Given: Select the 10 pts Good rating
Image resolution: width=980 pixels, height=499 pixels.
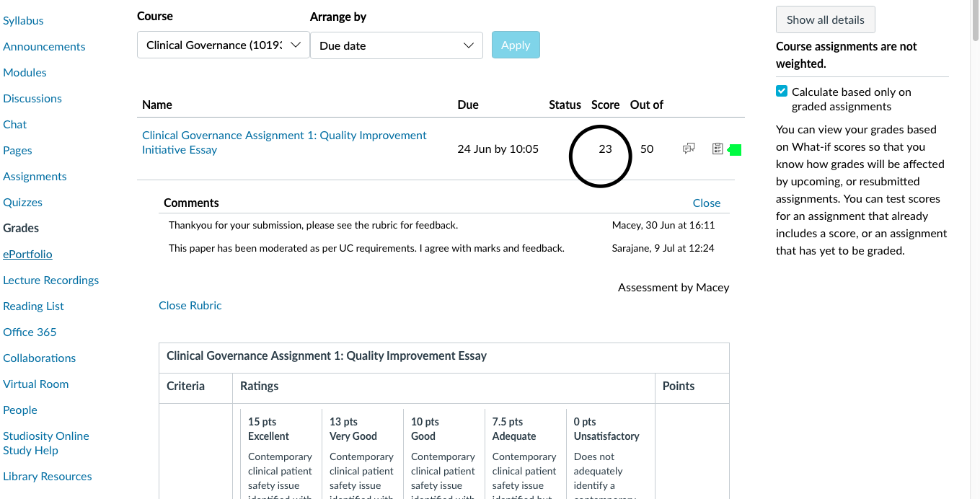Looking at the screenshot, I should point(443,454).
